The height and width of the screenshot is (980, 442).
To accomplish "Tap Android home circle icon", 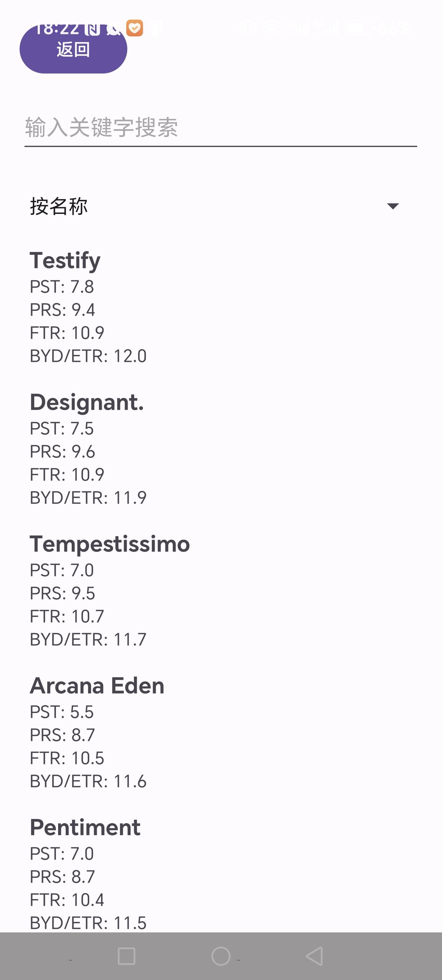I will point(221,957).
